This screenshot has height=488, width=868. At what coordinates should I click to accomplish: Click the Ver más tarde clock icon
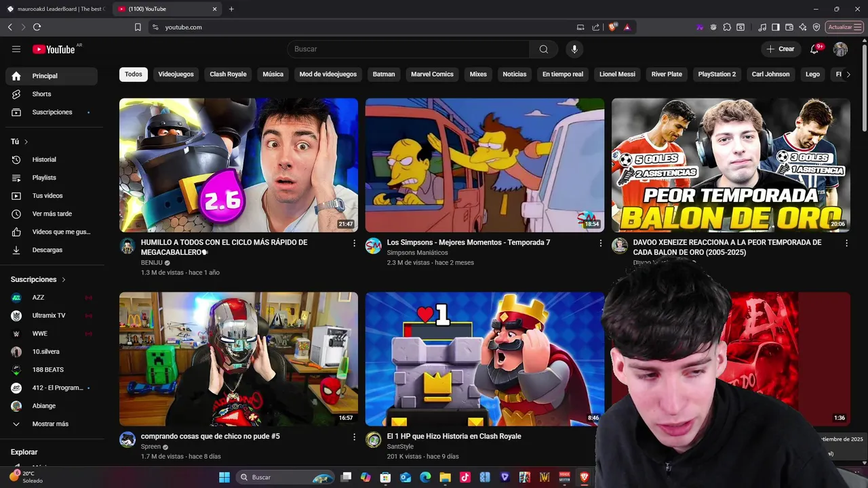[16, 213]
